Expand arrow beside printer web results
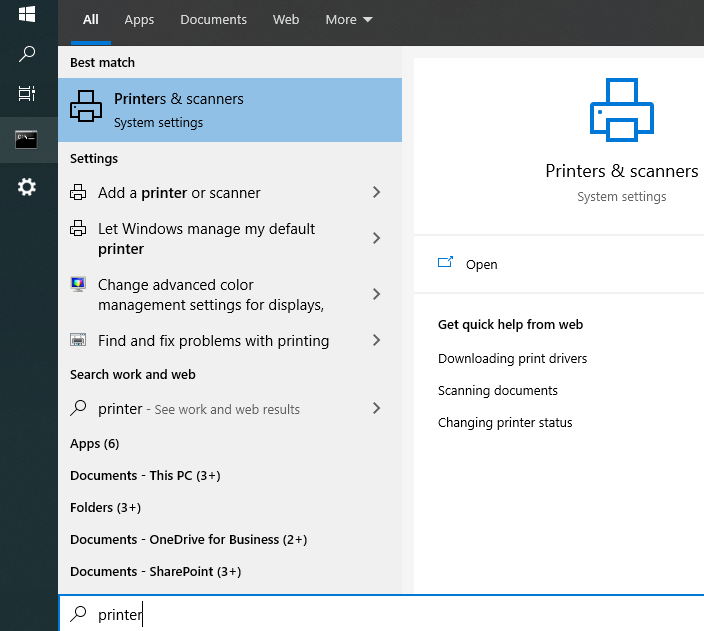 pos(376,408)
